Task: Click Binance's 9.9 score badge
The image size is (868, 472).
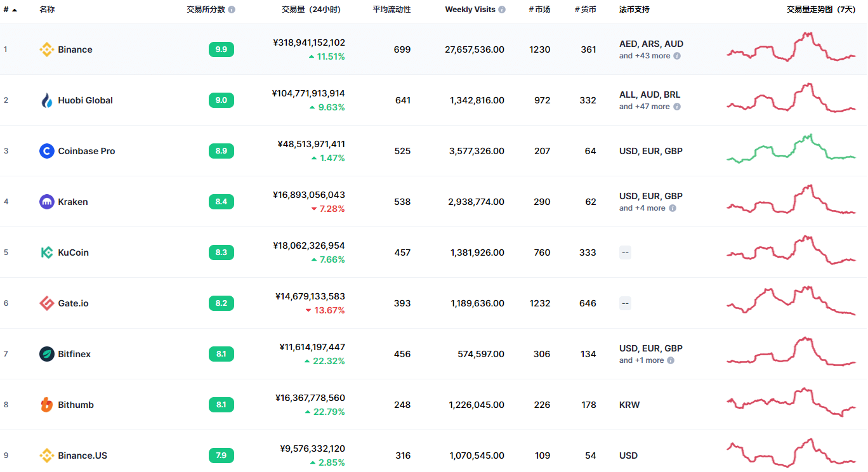Action: 221,49
